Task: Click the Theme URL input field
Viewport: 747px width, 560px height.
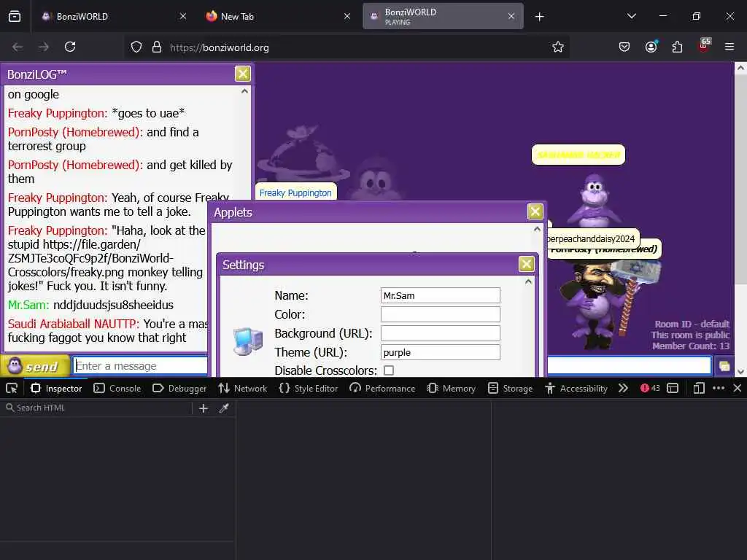Action: pyautogui.click(x=440, y=352)
